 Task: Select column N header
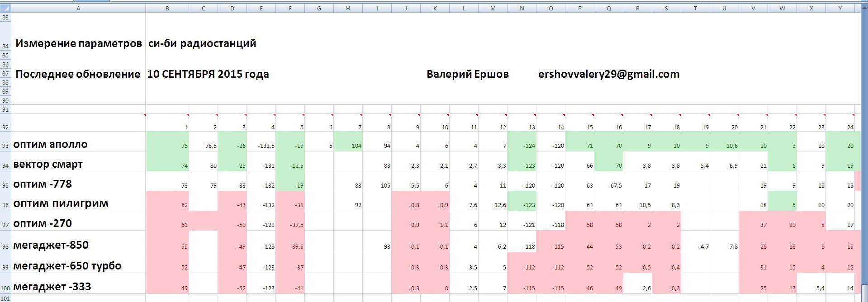[522, 9]
